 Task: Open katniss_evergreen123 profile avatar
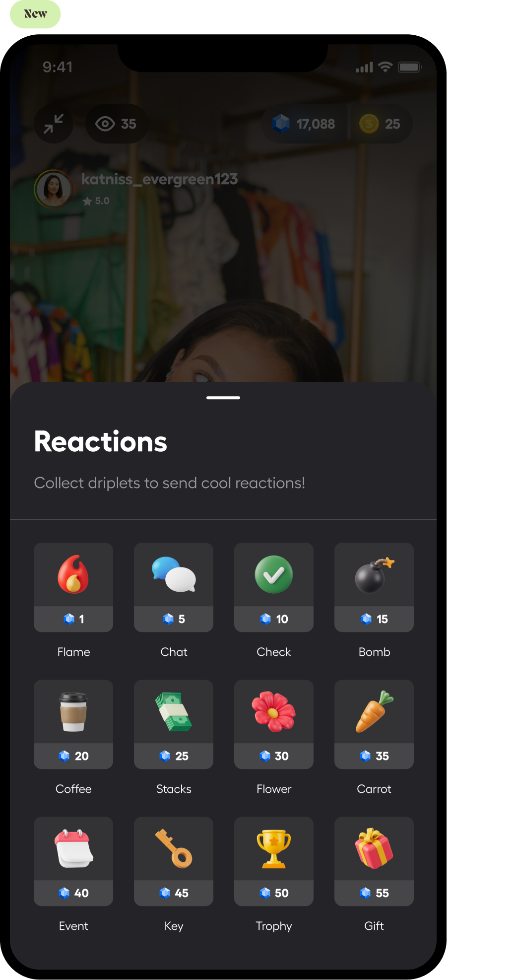click(54, 189)
